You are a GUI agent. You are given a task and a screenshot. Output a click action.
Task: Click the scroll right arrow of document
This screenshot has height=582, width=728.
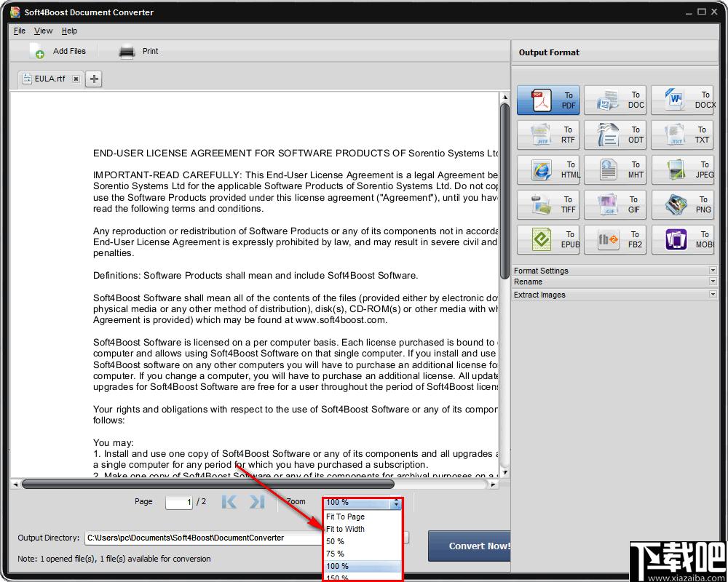[x=493, y=485]
